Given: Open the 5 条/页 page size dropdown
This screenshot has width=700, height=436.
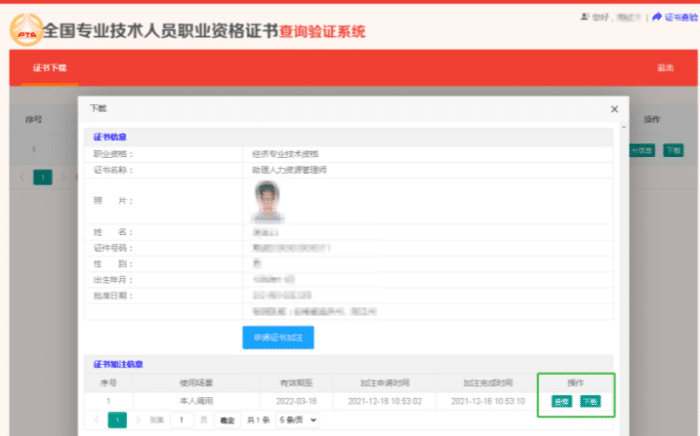Looking at the screenshot, I should pyautogui.click(x=298, y=420).
